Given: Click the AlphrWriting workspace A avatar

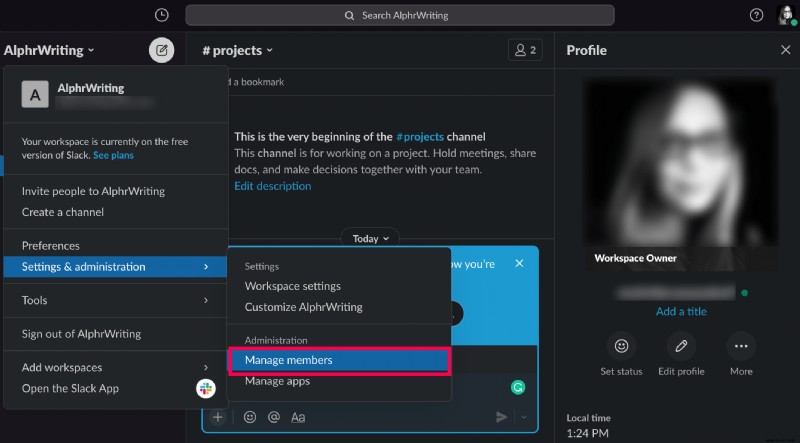Looking at the screenshot, I should coord(35,94).
